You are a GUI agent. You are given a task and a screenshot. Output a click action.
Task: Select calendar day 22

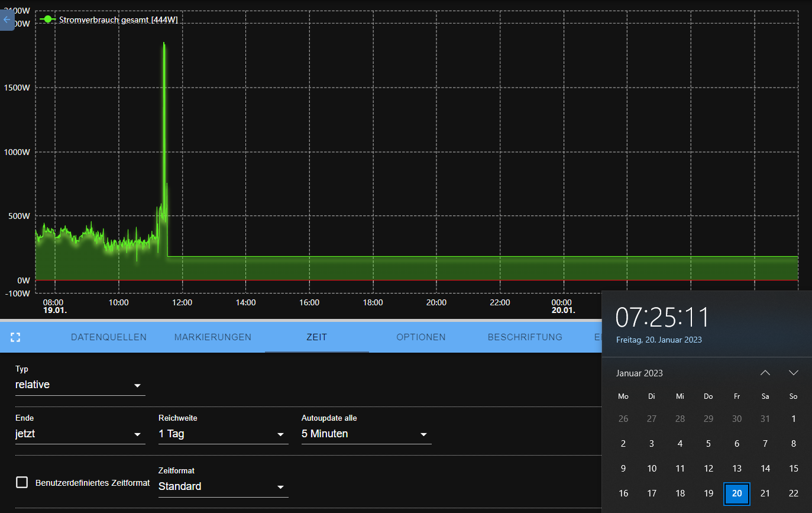[x=794, y=493]
